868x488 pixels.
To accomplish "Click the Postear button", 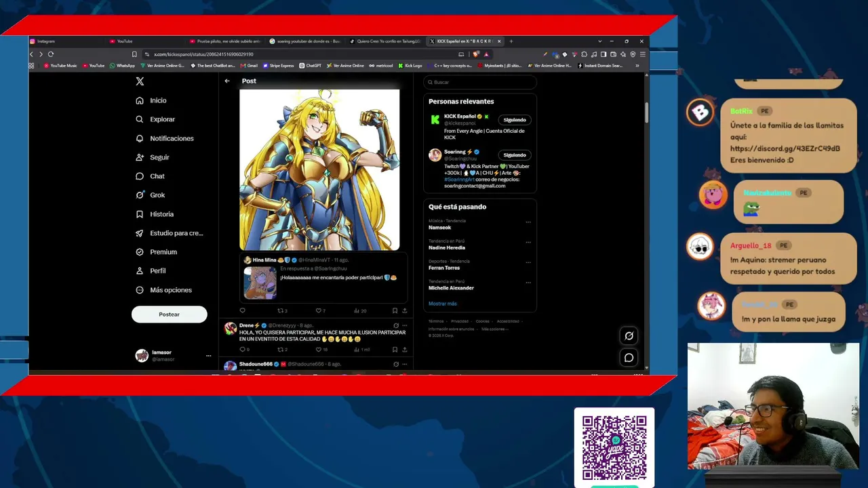I will [x=170, y=314].
